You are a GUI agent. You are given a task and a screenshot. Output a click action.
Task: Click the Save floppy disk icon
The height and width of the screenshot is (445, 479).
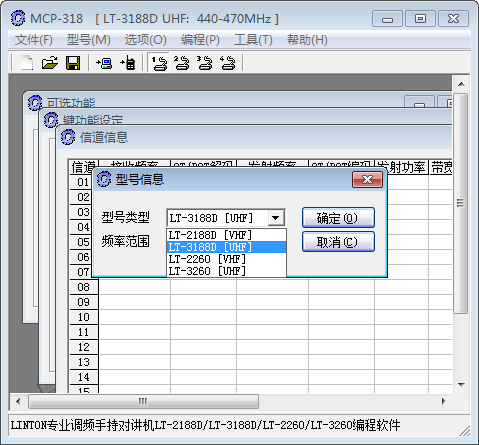[x=73, y=63]
